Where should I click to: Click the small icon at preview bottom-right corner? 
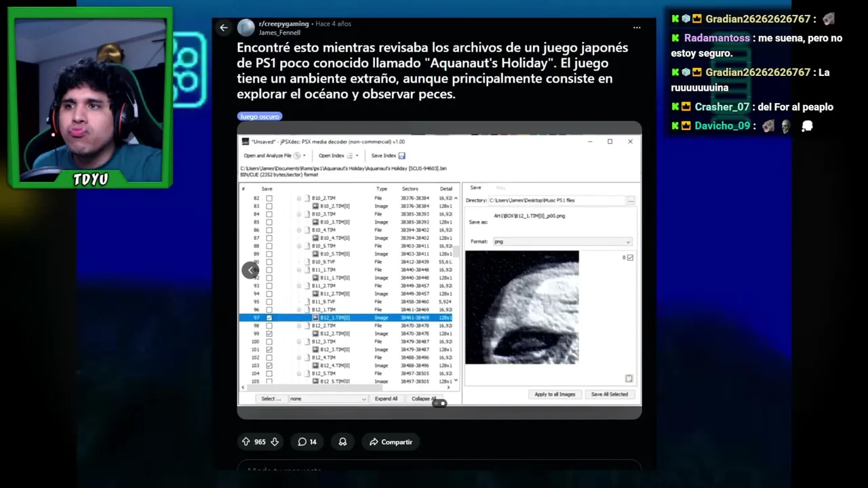tap(629, 378)
